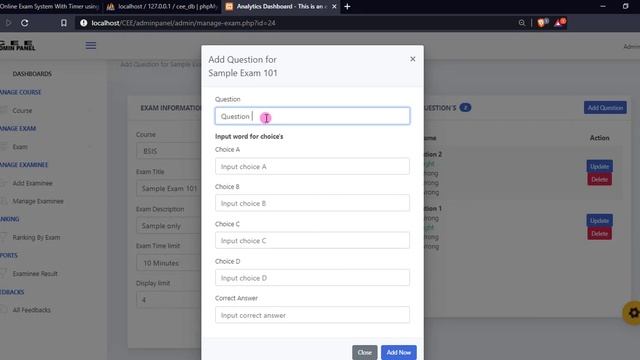This screenshot has height=360, width=640.
Task: Switch to Online Exam System tab
Action: coord(49,7)
